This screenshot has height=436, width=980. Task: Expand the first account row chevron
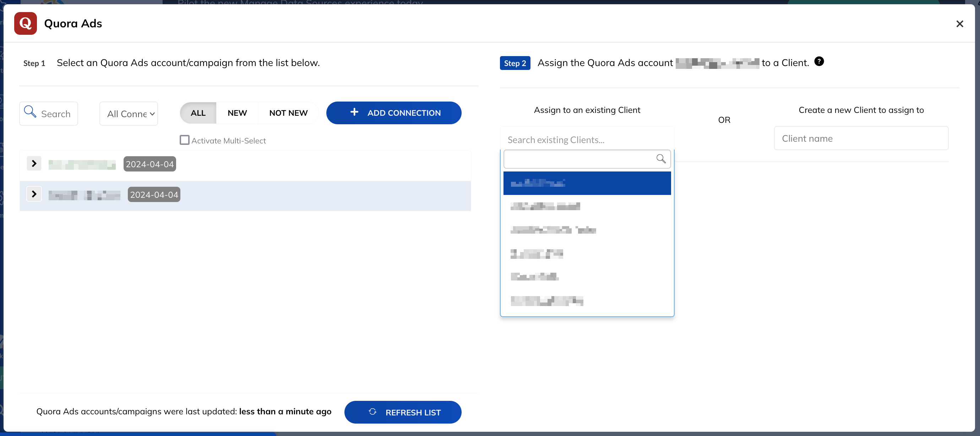[34, 164]
